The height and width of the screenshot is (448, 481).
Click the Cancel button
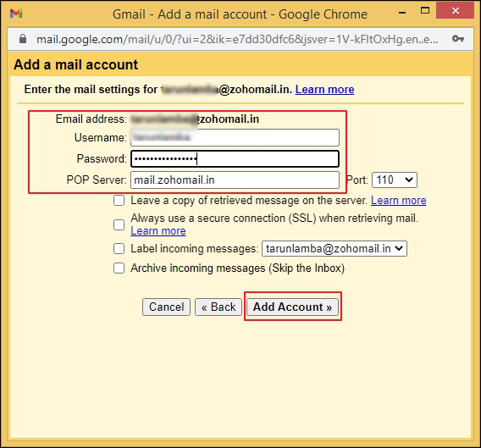tap(166, 307)
